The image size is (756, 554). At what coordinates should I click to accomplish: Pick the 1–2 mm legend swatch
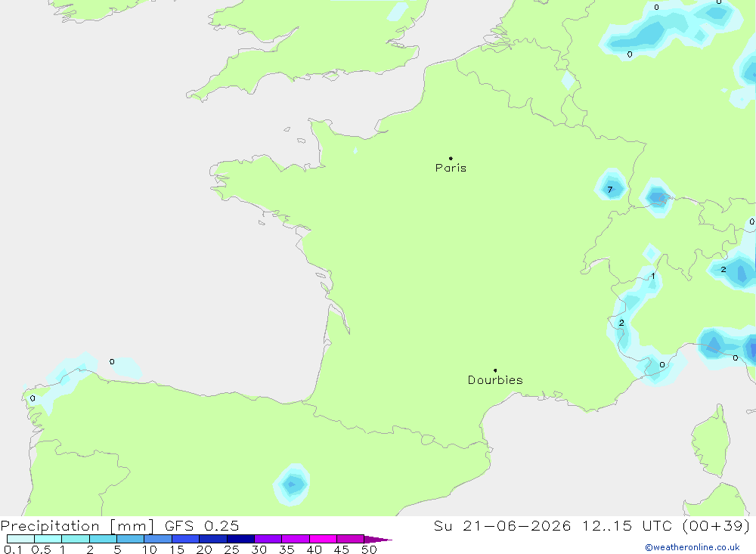[x=76, y=539]
